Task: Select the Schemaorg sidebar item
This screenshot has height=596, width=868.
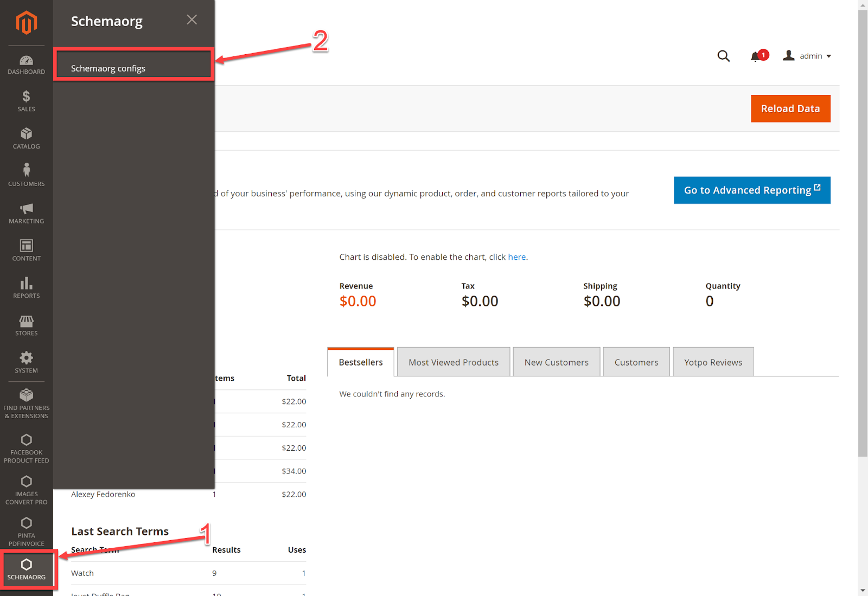Action: [x=26, y=569]
